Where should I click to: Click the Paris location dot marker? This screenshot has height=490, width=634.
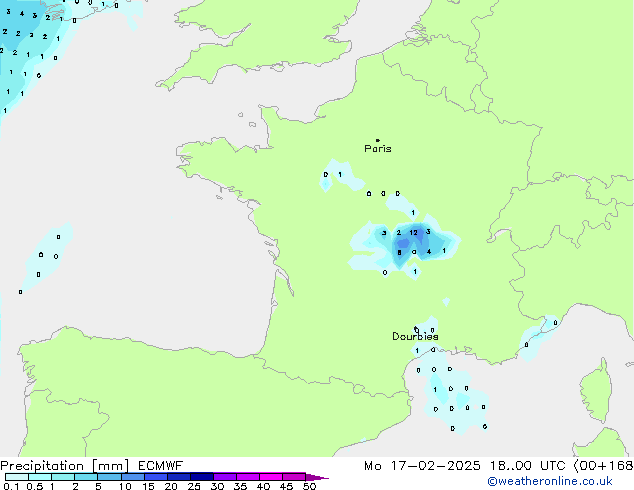[x=378, y=140]
